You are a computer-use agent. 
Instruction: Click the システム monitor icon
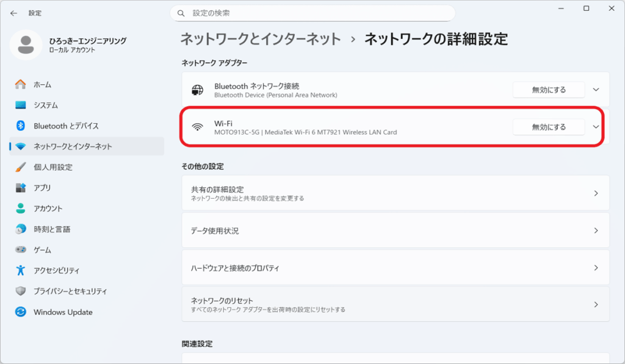(x=20, y=105)
